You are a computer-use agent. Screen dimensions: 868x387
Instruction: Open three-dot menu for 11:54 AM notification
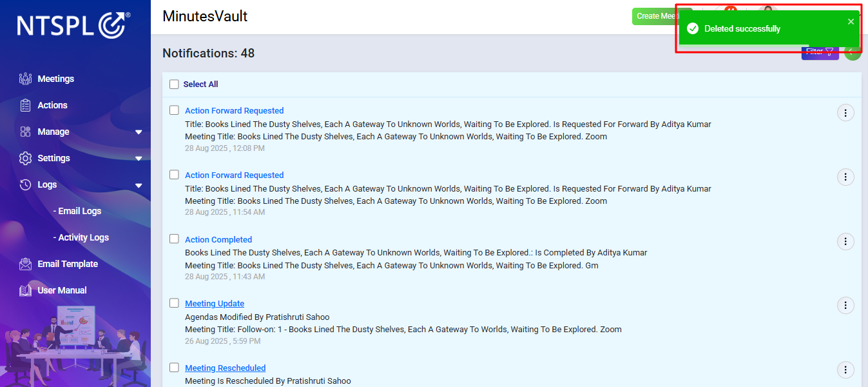[845, 177]
